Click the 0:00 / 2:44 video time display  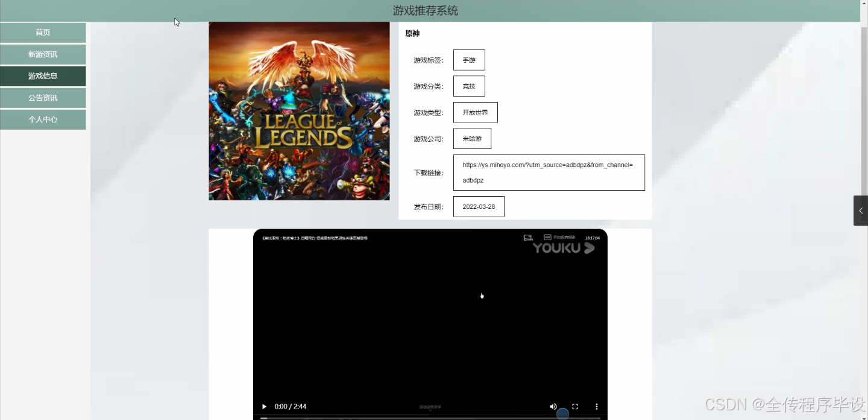click(x=291, y=407)
